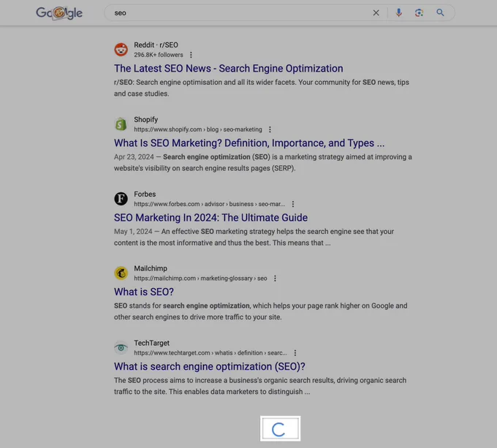The image size is (497, 448).
Task: Click the Mailchimp favicon
Action: pyautogui.click(x=121, y=273)
